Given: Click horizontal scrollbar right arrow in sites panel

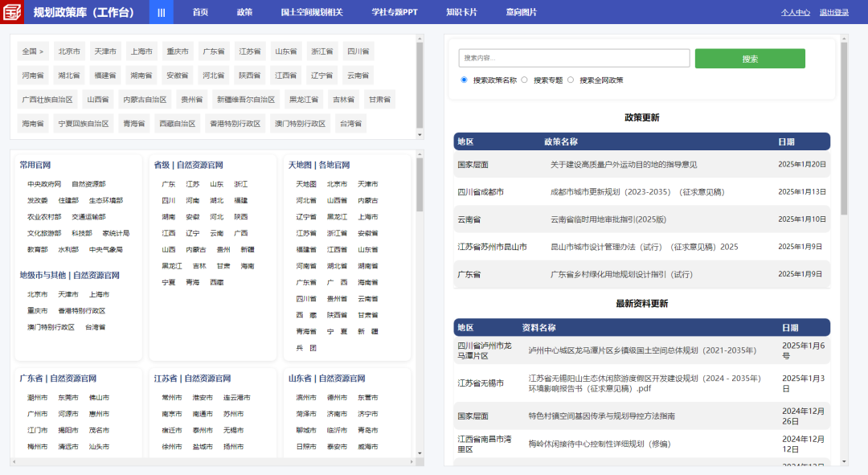Looking at the screenshot, I should point(411,461).
